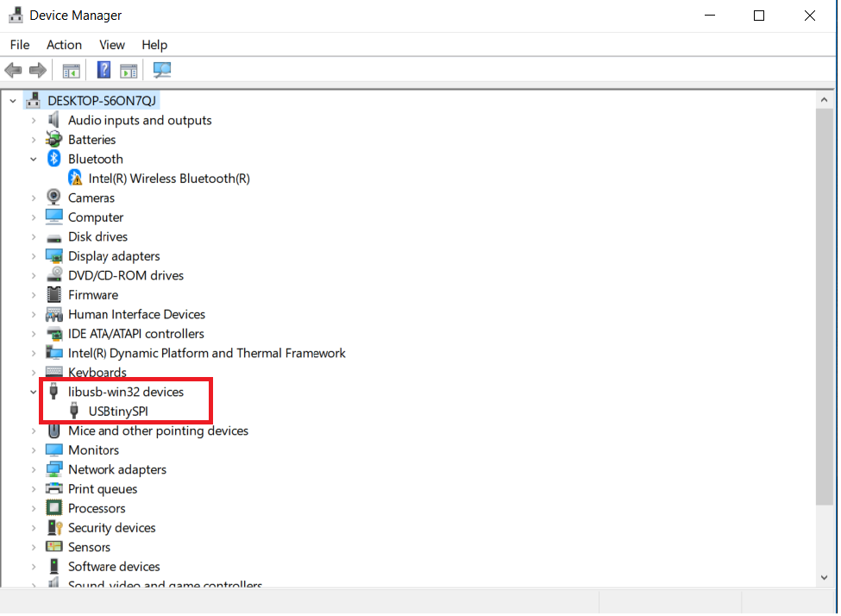Select the Keyboards category label

[97, 372]
